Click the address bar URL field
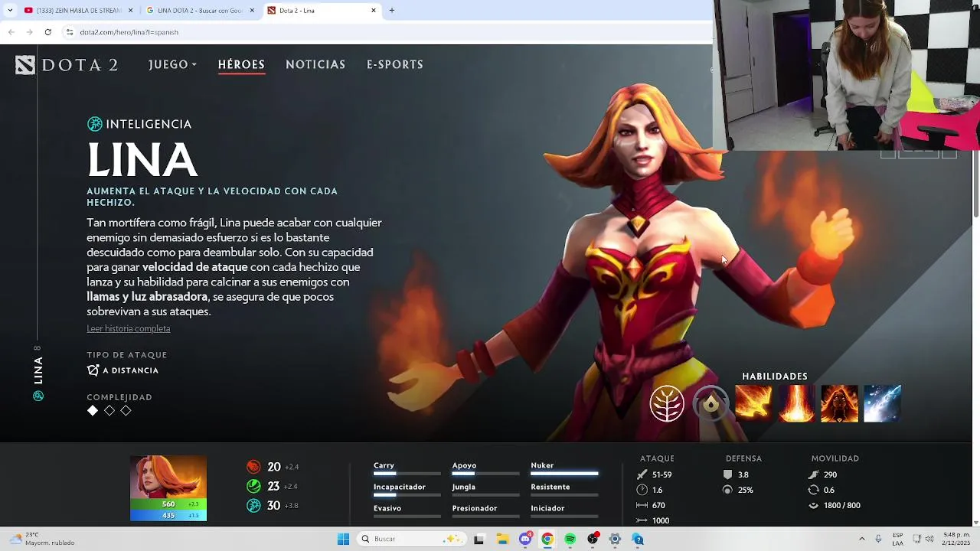Screen dimensions: 980x551 383,32
